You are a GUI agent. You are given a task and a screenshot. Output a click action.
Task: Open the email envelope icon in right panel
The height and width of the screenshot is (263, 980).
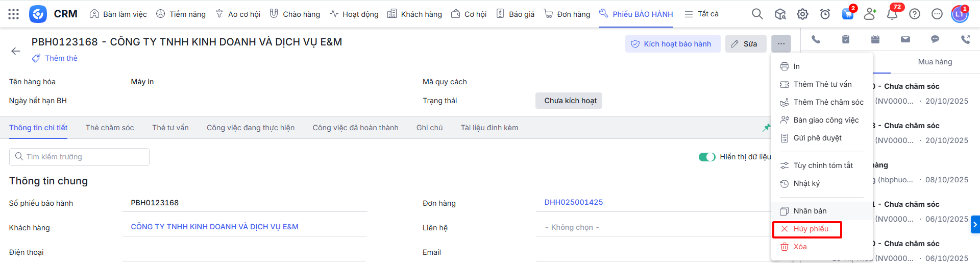point(905,39)
